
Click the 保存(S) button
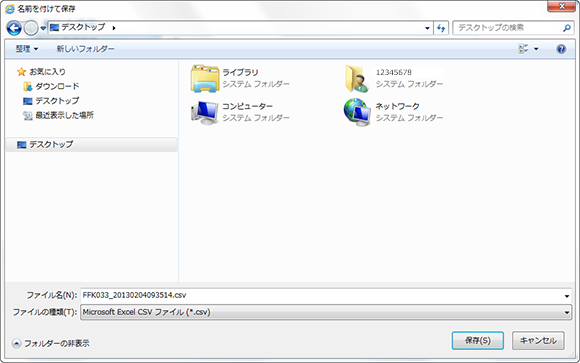point(478,340)
